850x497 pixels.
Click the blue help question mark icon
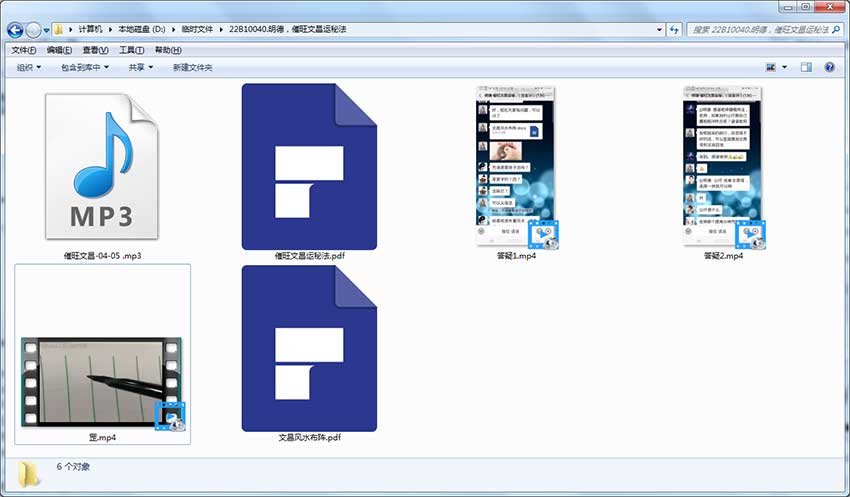click(x=829, y=67)
